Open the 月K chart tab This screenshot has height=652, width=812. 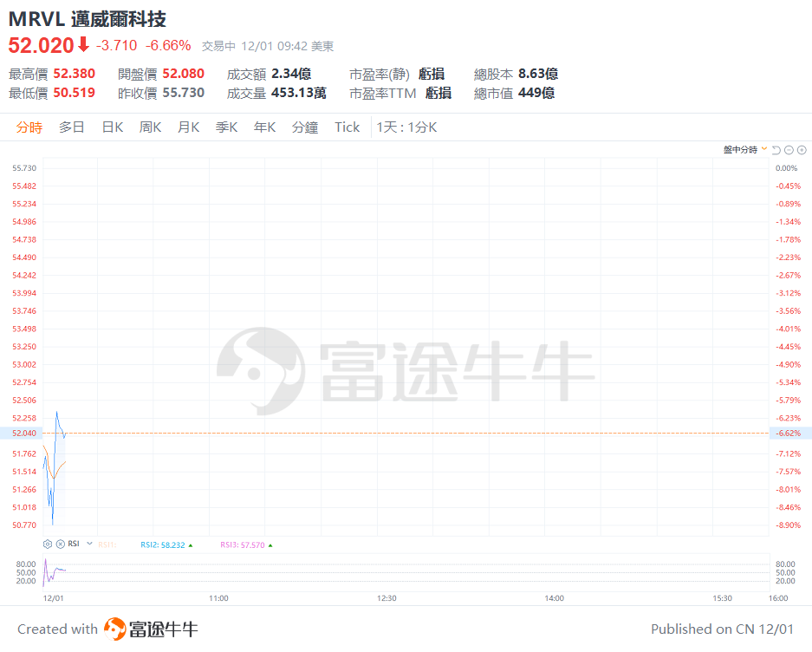coord(189,127)
